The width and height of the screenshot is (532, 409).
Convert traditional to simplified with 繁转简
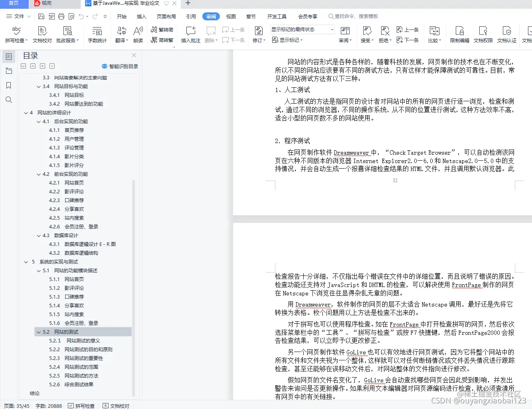tap(162, 29)
